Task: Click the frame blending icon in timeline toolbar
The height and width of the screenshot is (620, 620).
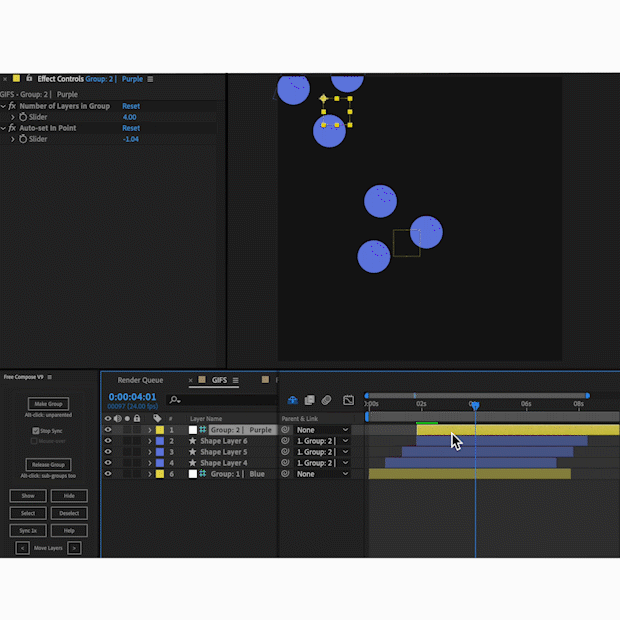Action: [x=310, y=400]
